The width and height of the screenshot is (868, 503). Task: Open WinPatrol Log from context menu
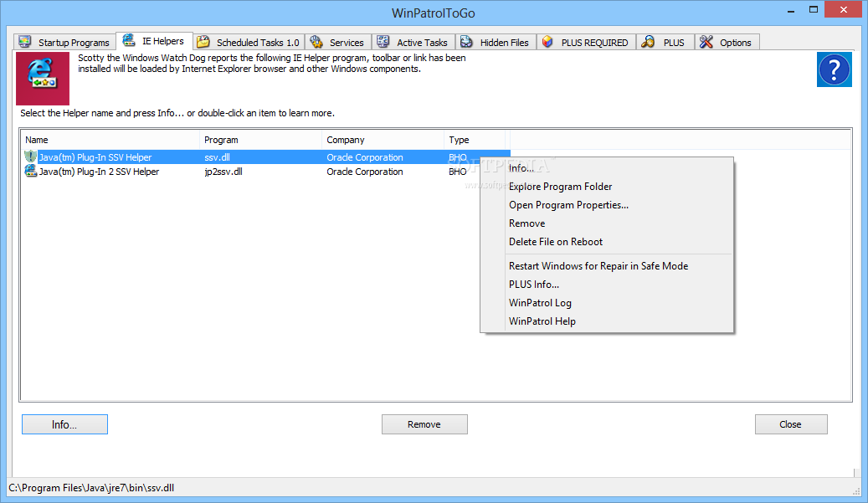[607, 303]
